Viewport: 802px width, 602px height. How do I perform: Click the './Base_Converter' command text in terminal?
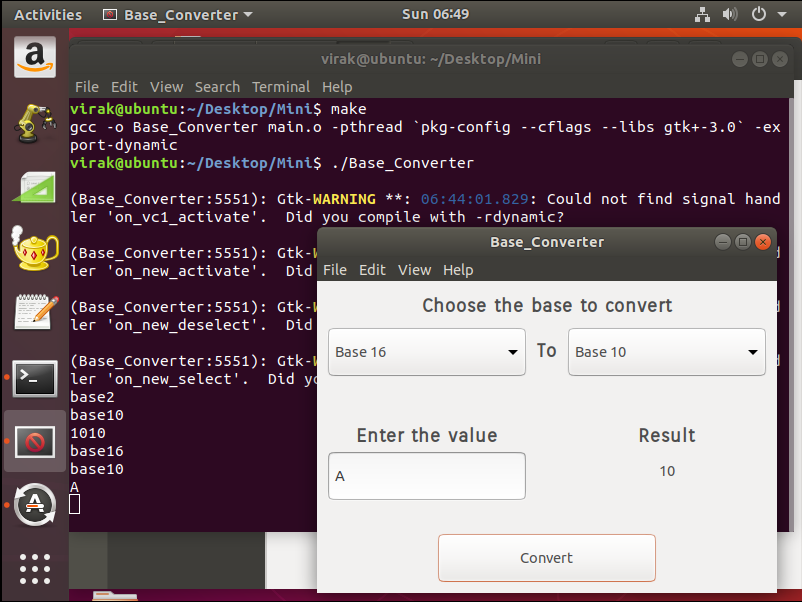click(x=403, y=163)
